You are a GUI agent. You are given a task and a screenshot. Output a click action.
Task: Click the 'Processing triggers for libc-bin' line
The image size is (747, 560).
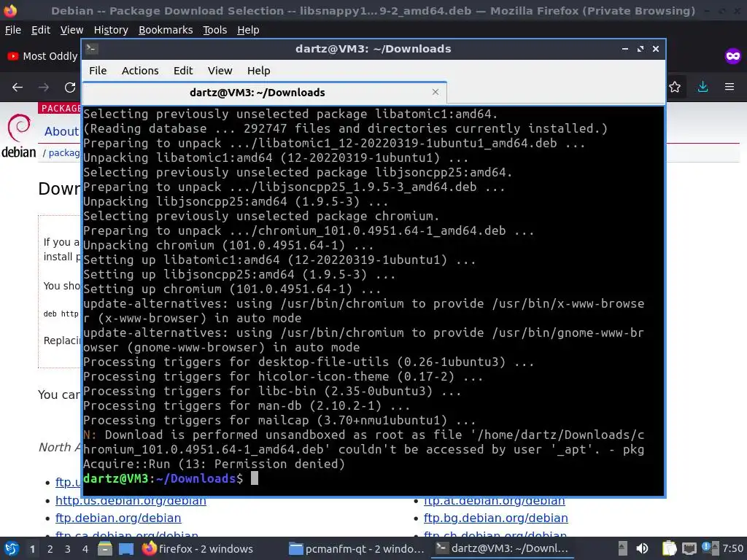pos(272,392)
